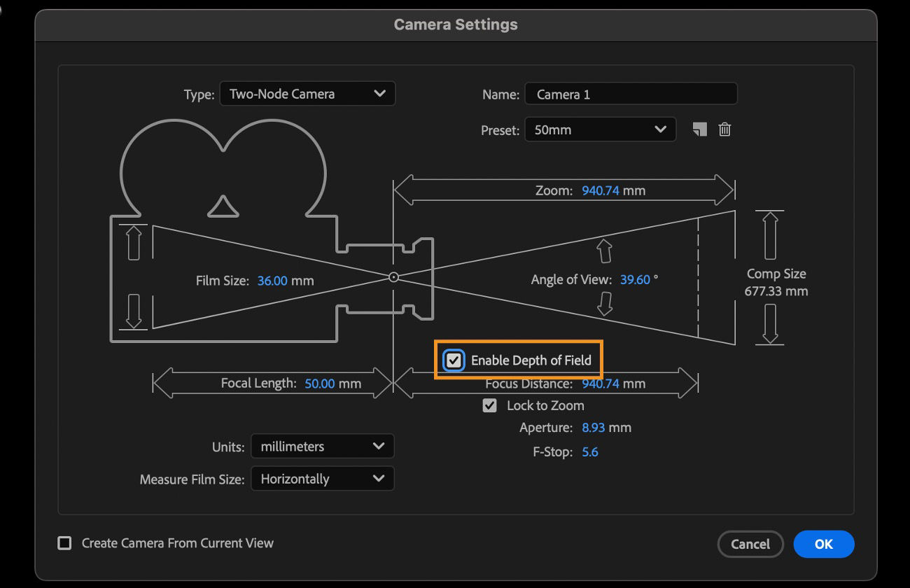Click the Cancel button
The image size is (910, 588).
750,544
